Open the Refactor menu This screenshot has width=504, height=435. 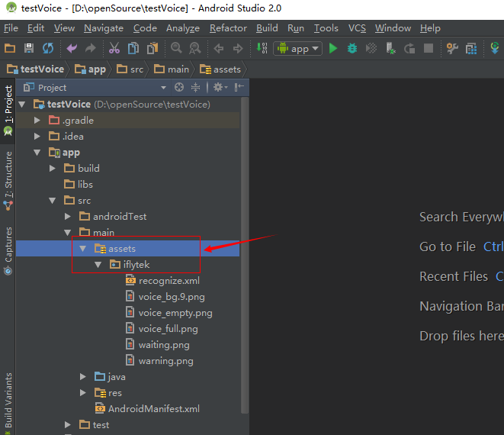(228, 28)
